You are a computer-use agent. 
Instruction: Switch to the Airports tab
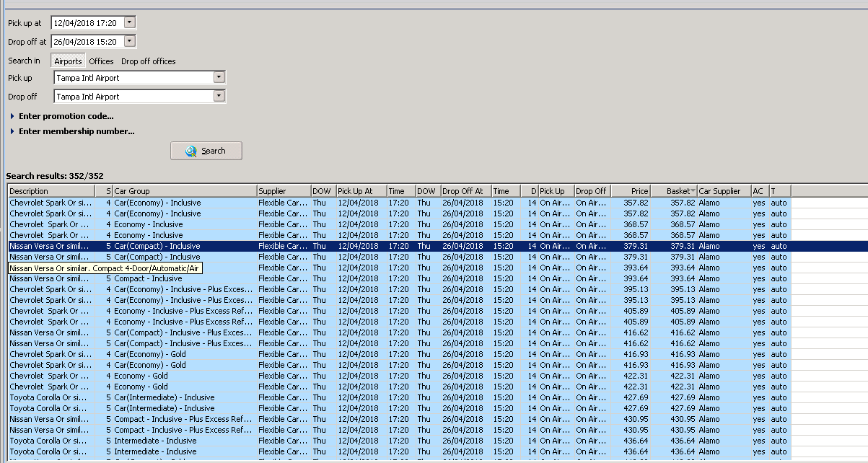point(69,61)
